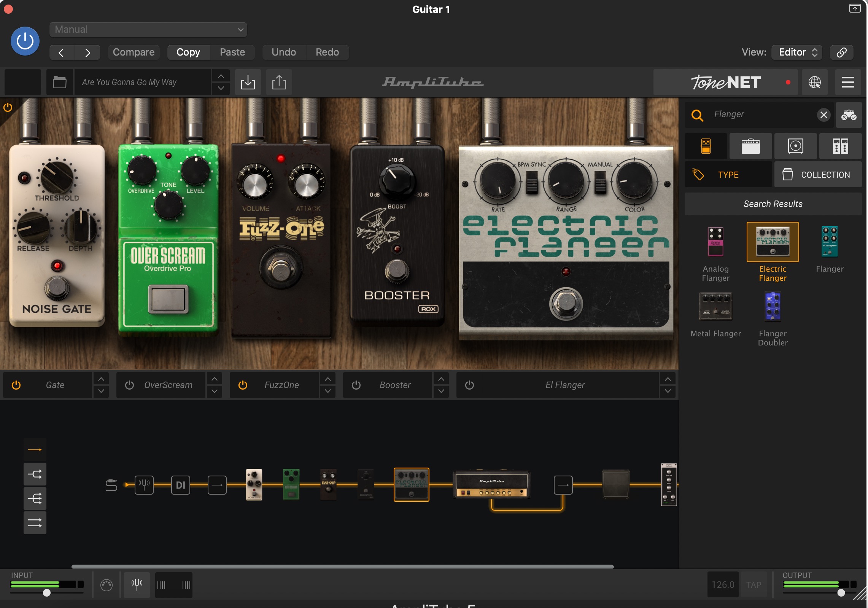Switch to the TYPE tab
The width and height of the screenshot is (868, 608).
pyautogui.click(x=728, y=175)
